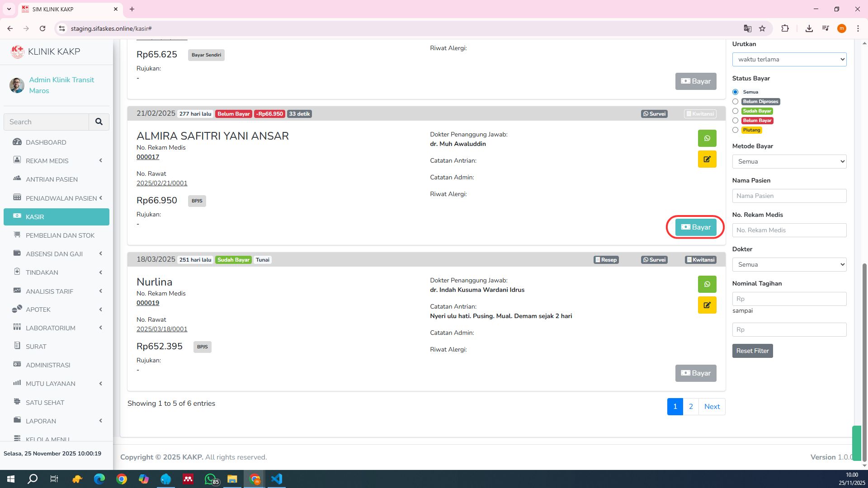Select Piutang status radio
The width and height of the screenshot is (868, 488).
coord(735,130)
